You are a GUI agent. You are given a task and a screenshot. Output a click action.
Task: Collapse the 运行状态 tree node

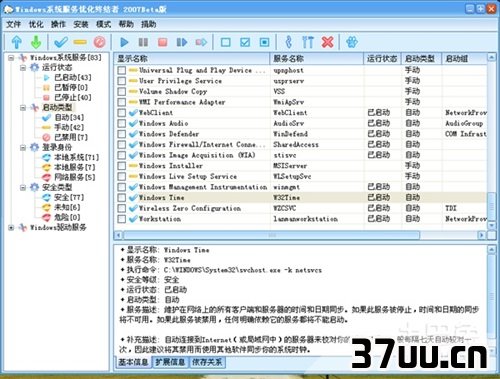point(23,68)
